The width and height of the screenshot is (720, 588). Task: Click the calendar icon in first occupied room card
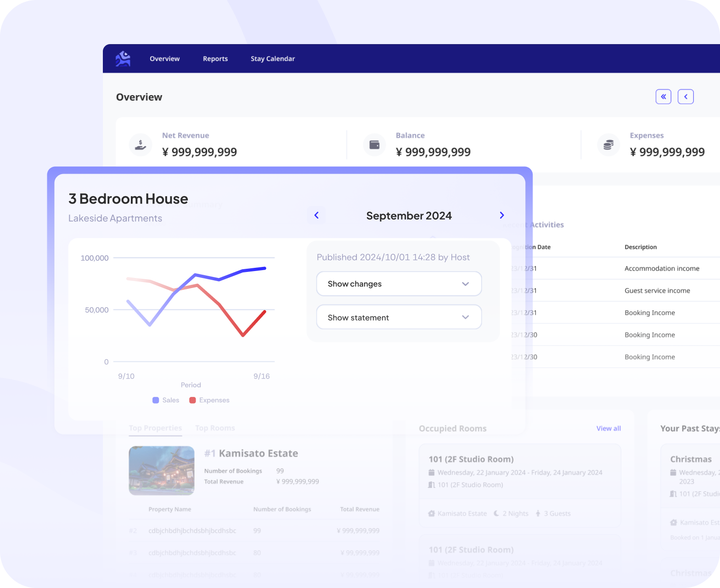tap(431, 472)
